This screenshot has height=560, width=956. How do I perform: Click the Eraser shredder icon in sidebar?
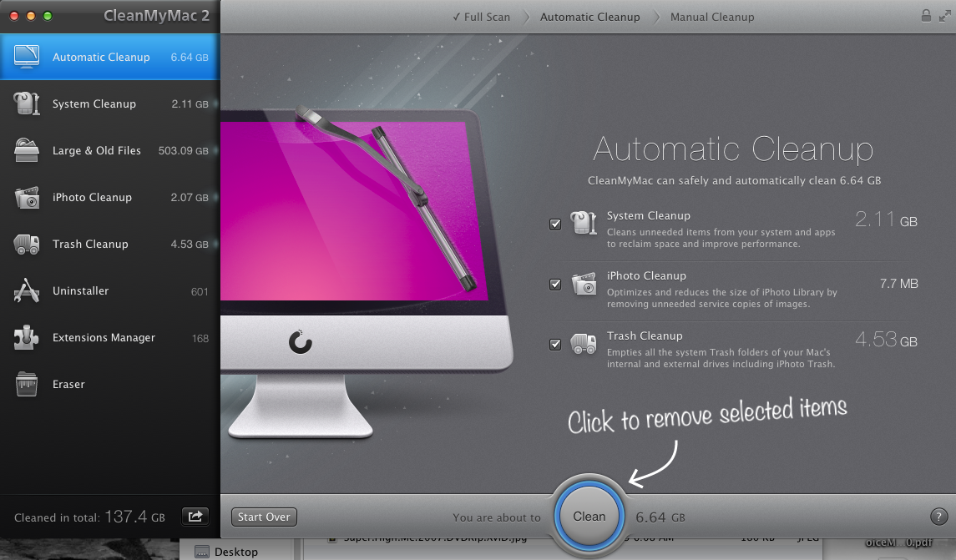(x=26, y=385)
